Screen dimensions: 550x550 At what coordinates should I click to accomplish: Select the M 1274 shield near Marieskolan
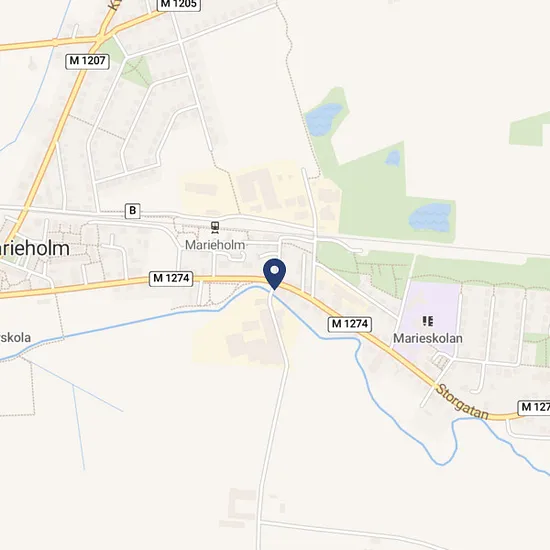tap(350, 324)
